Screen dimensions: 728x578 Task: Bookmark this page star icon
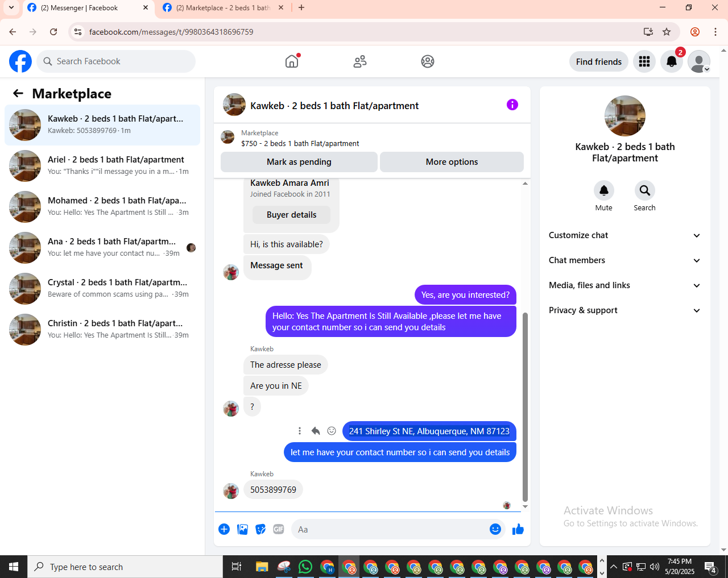[667, 32]
